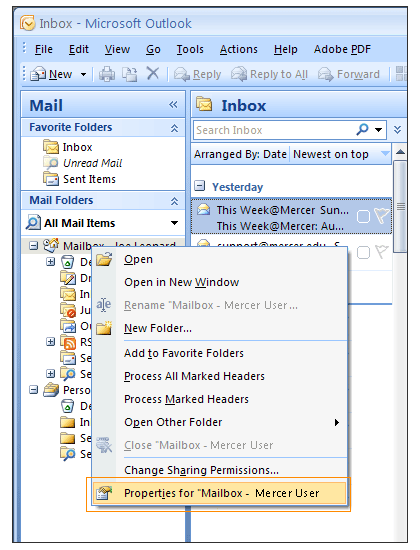Click the Mailbox Inbox folder icon
420x550 pixels.
68,294
